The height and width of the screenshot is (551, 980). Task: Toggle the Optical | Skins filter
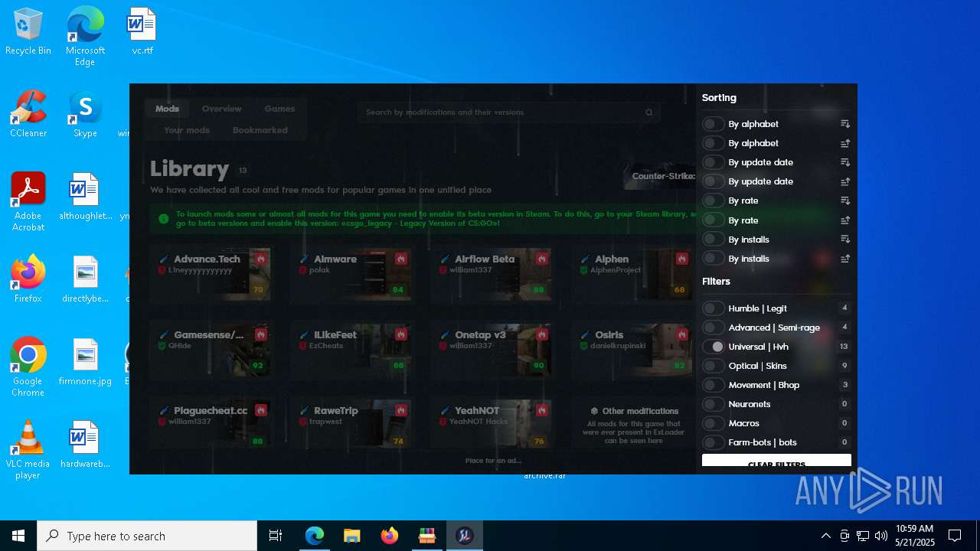[x=713, y=366]
